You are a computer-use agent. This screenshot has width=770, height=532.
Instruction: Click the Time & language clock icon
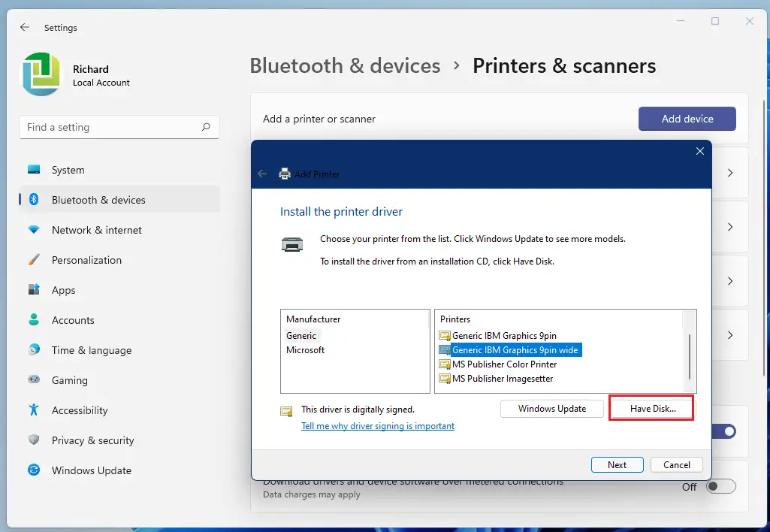point(34,349)
